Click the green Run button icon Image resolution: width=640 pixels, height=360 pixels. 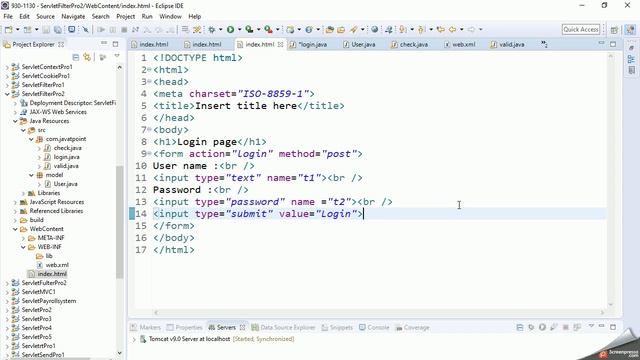pyautogui.click(x=230, y=29)
